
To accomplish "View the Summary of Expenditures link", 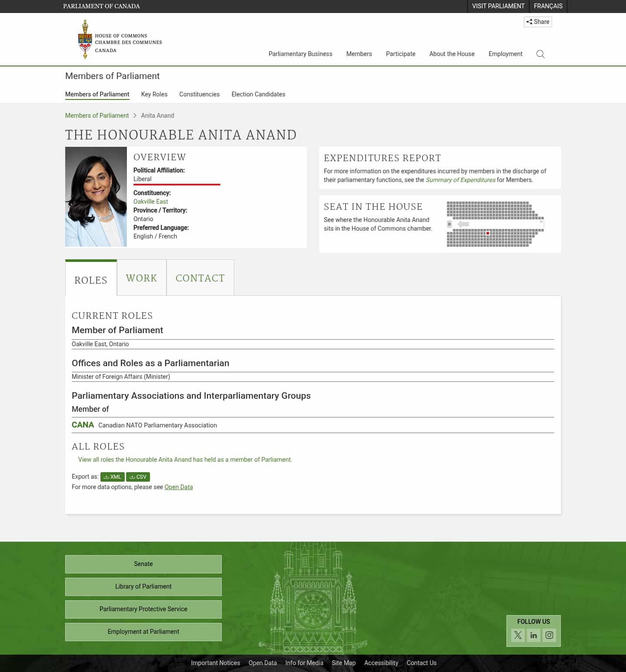I will (460, 179).
